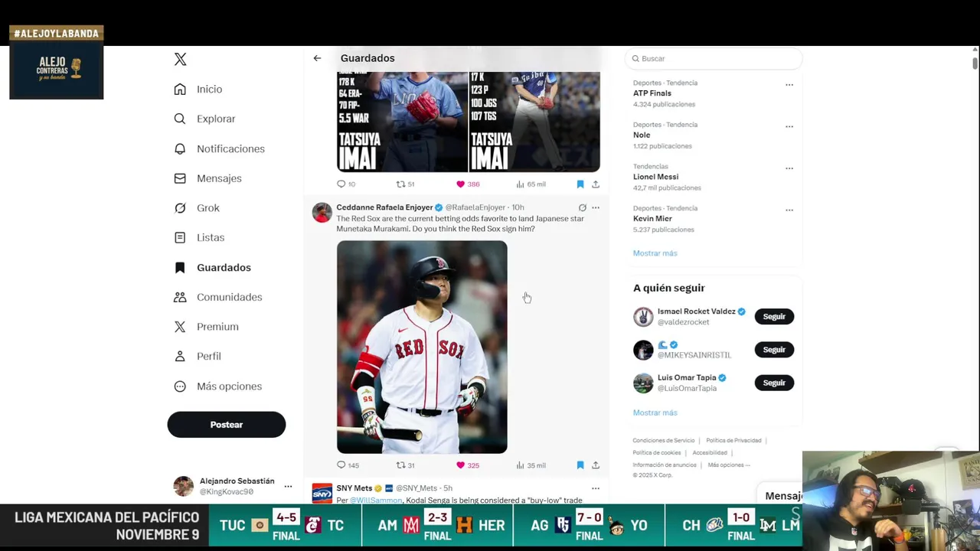Open Política de Privacidad link
980x551 pixels.
tap(733, 441)
